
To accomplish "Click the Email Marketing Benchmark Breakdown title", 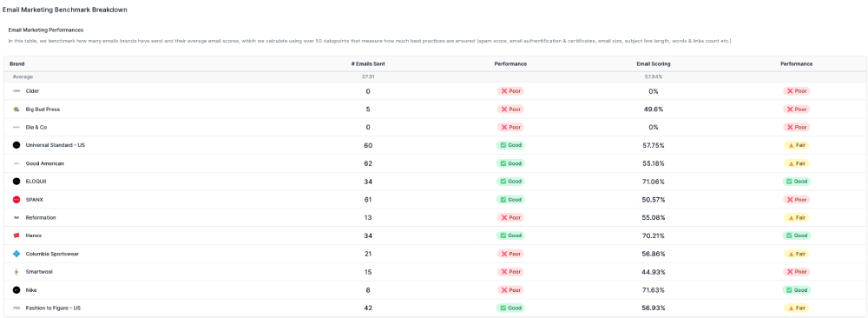I will (x=65, y=10).
